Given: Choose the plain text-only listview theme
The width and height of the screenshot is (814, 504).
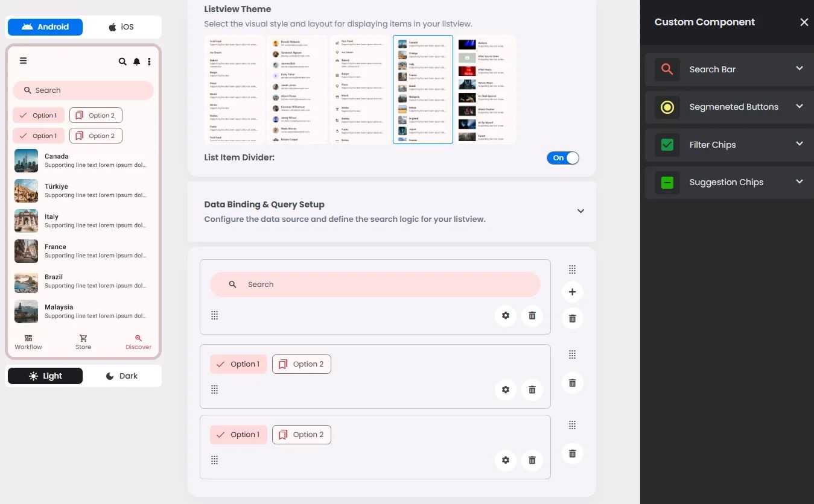Looking at the screenshot, I should (x=235, y=89).
